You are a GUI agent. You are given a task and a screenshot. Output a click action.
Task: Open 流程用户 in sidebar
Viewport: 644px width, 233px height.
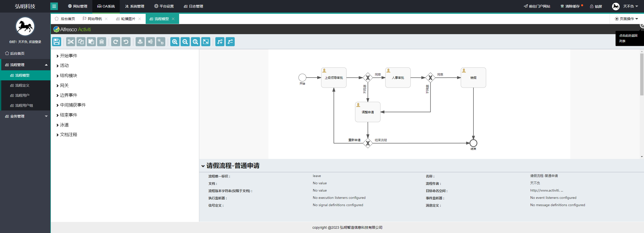click(x=25, y=95)
